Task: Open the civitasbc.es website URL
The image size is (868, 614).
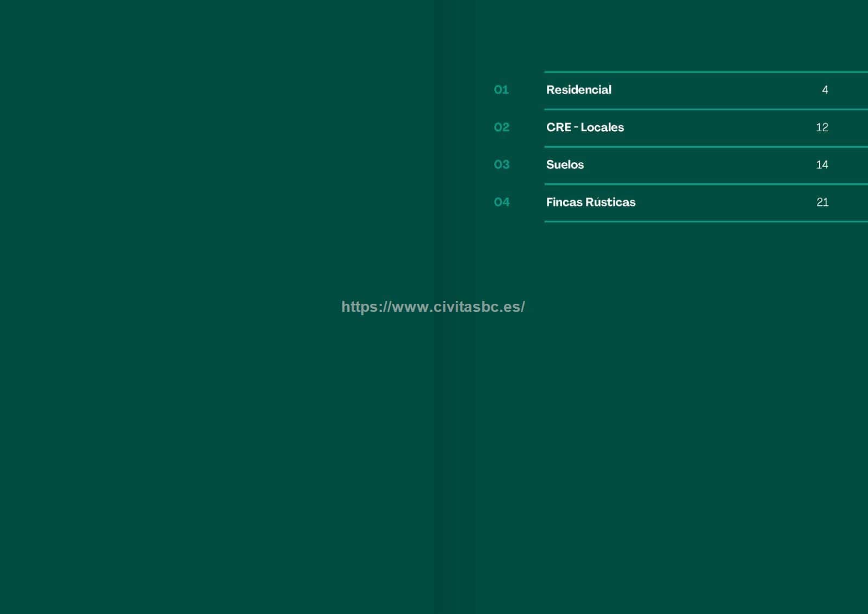Action: [x=433, y=307]
